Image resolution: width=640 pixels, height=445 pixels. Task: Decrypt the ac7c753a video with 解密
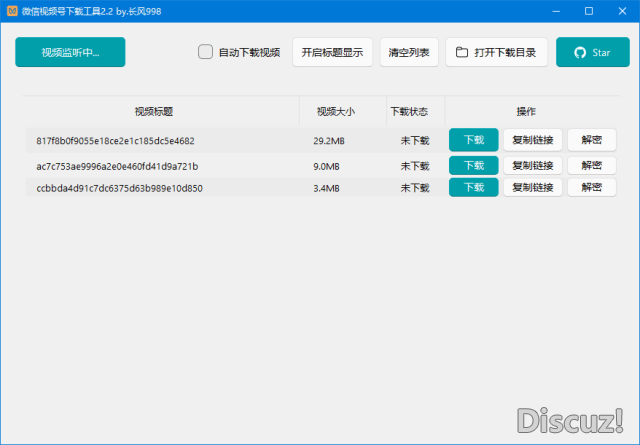(591, 165)
